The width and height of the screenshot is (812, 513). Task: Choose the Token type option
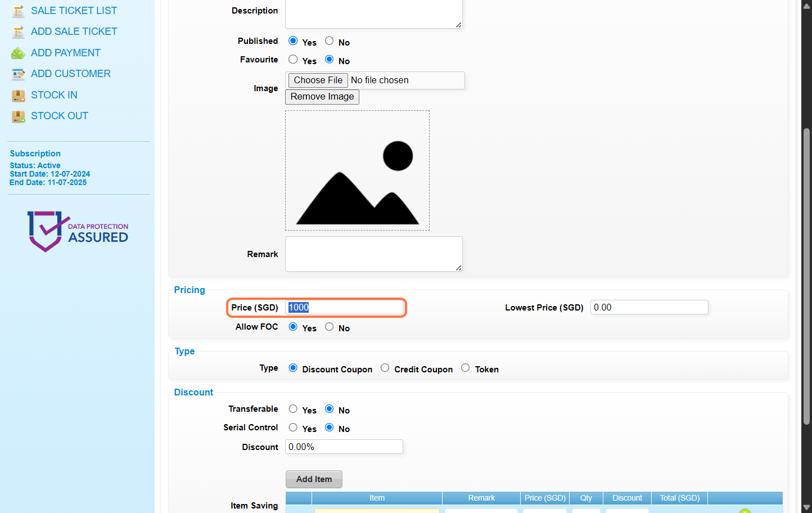(x=466, y=368)
